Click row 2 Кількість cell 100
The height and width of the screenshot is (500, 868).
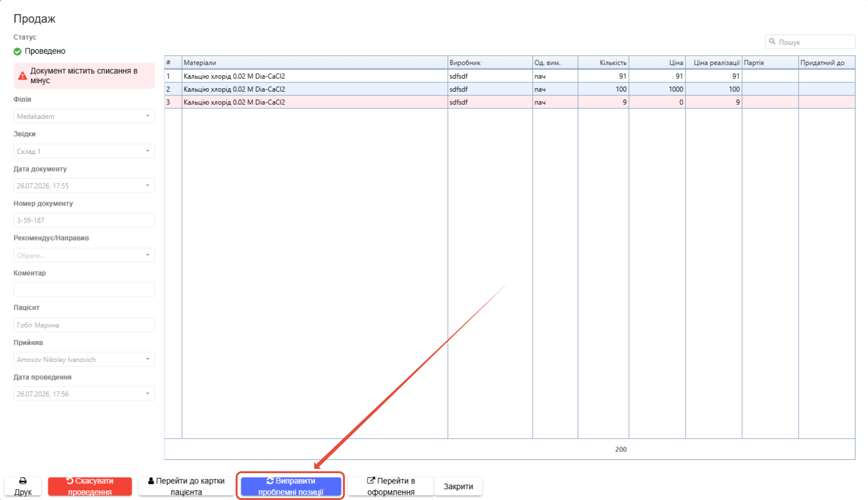tap(604, 89)
